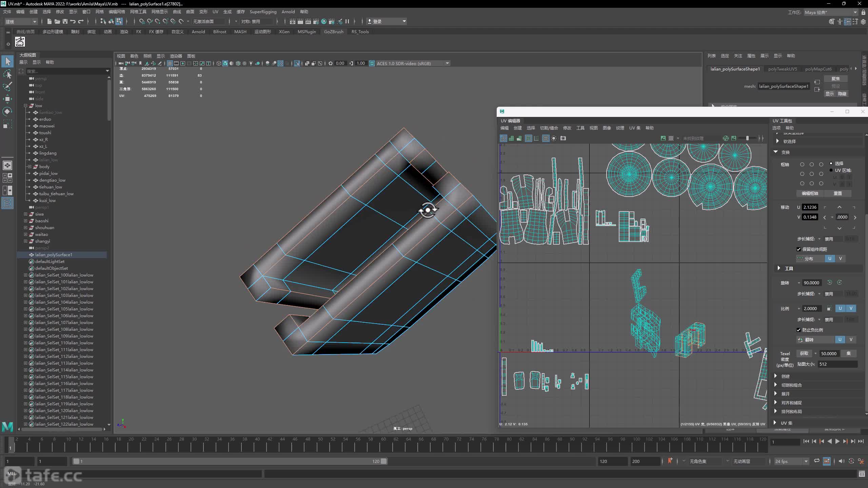The width and height of the screenshot is (868, 488).
Task: Click rotate counterclockwise icon in UV toolkit
Action: pos(830,282)
